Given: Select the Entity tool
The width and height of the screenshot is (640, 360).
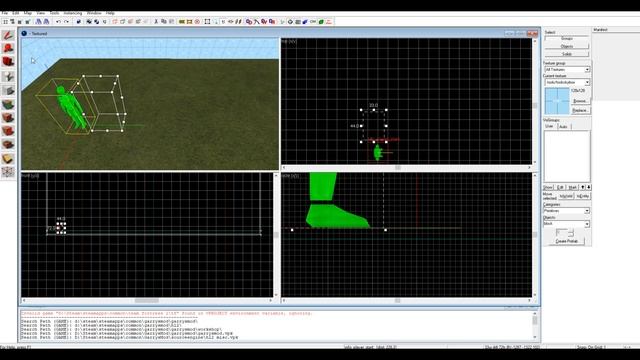Looking at the screenshot, I should coord(8,76).
